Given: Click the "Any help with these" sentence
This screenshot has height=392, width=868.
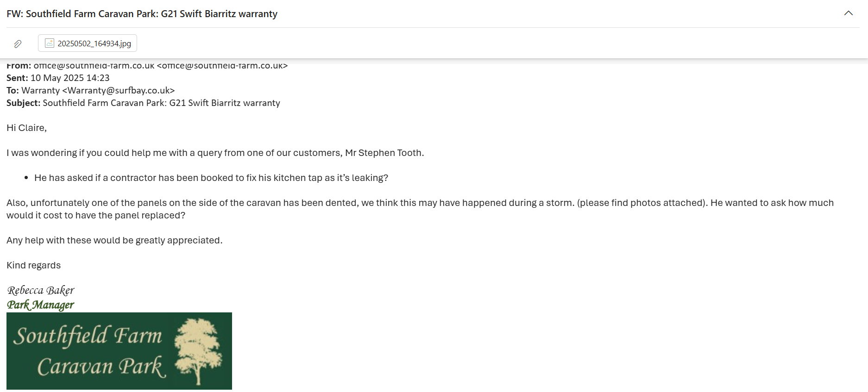Looking at the screenshot, I should (114, 241).
